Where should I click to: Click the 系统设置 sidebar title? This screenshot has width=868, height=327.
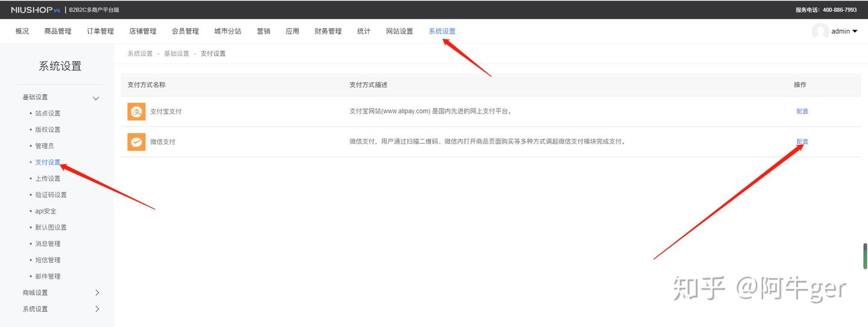(x=60, y=66)
